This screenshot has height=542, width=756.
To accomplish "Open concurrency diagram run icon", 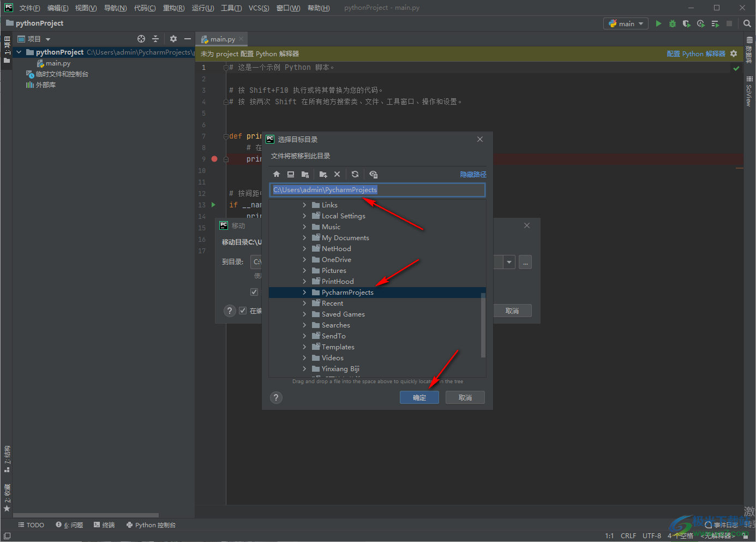I will pyautogui.click(x=715, y=23).
